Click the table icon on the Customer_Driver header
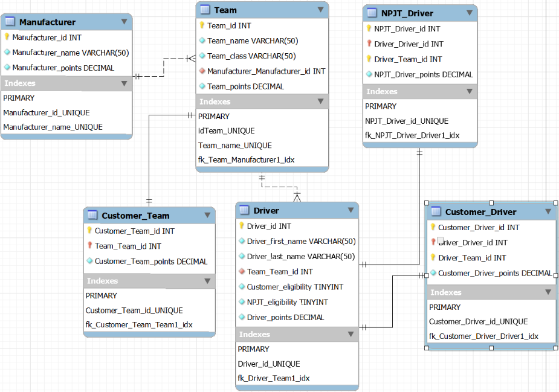Image resolution: width=559 pixels, height=392 pixels. point(435,212)
